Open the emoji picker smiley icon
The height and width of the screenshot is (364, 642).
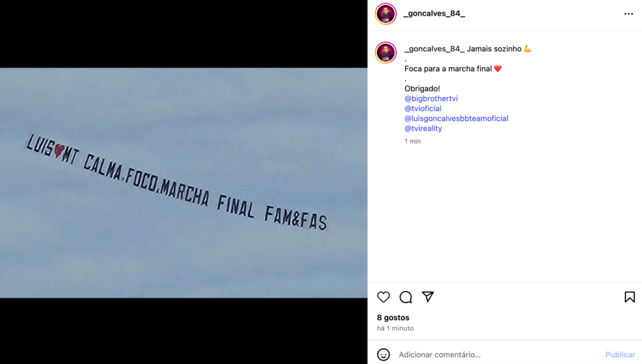[383, 355]
